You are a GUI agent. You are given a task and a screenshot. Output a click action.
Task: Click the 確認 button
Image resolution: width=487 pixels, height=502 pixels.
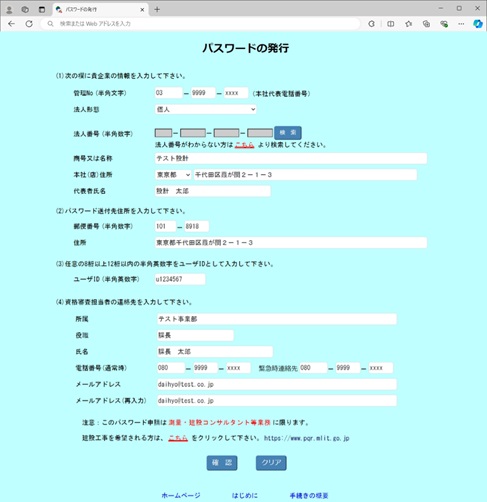(222, 463)
